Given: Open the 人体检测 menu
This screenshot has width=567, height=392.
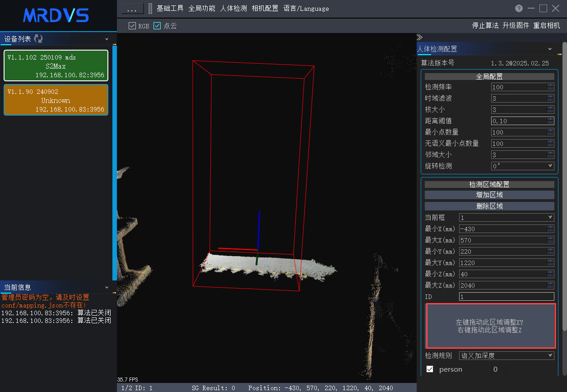Looking at the screenshot, I should 233,9.
